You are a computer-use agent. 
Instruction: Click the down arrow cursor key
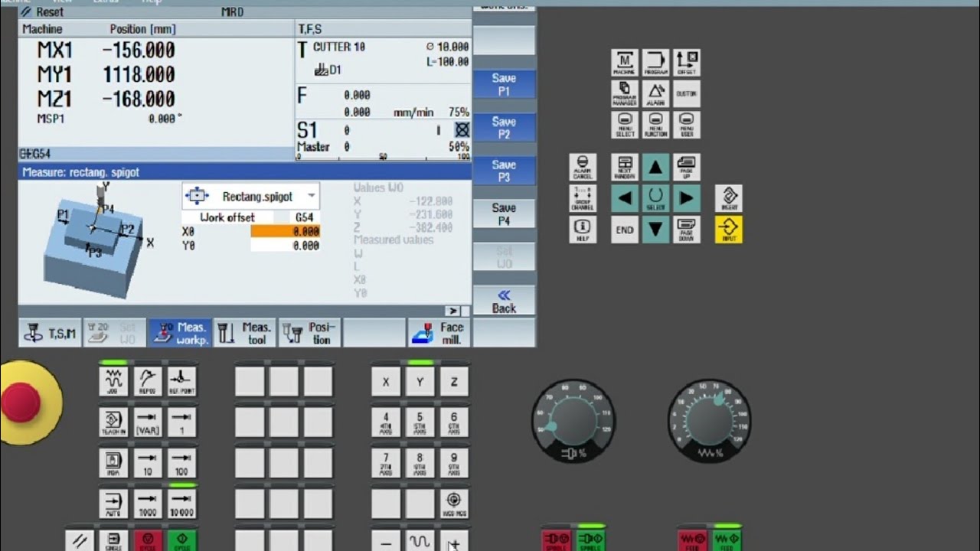point(655,229)
